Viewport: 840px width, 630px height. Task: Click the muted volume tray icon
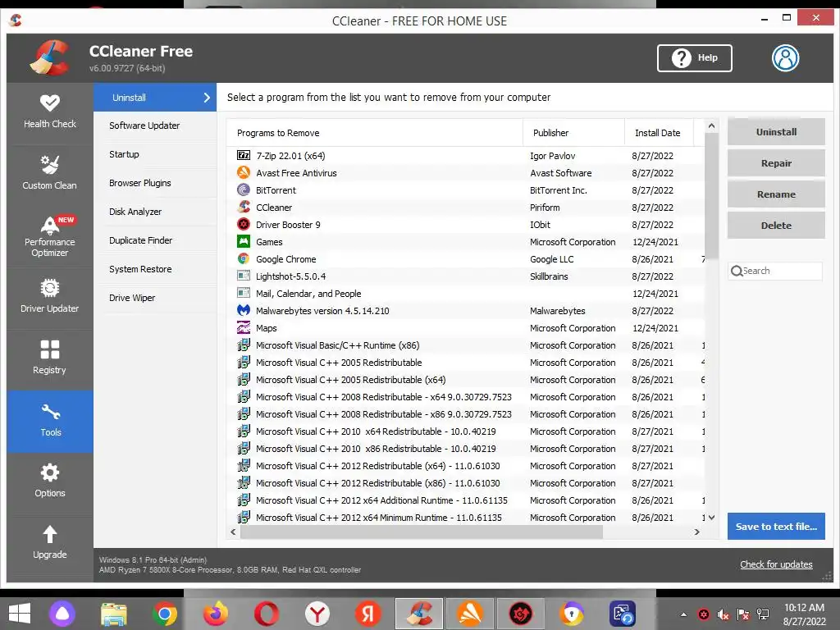click(724, 614)
